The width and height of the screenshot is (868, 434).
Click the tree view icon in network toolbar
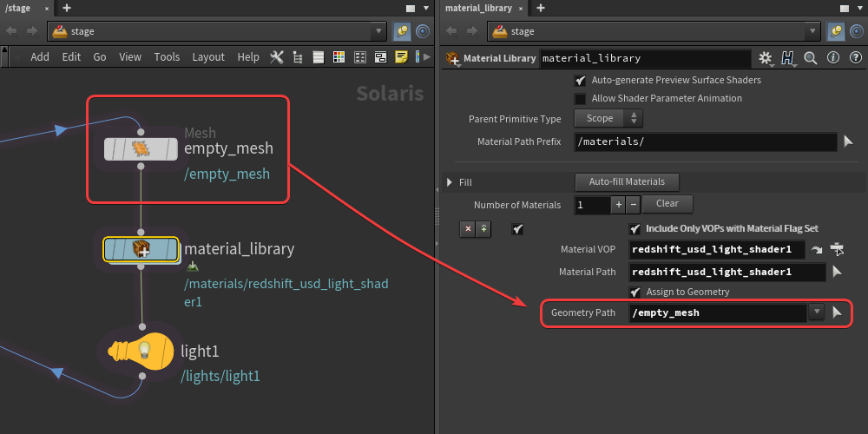pyautogui.click(x=297, y=57)
